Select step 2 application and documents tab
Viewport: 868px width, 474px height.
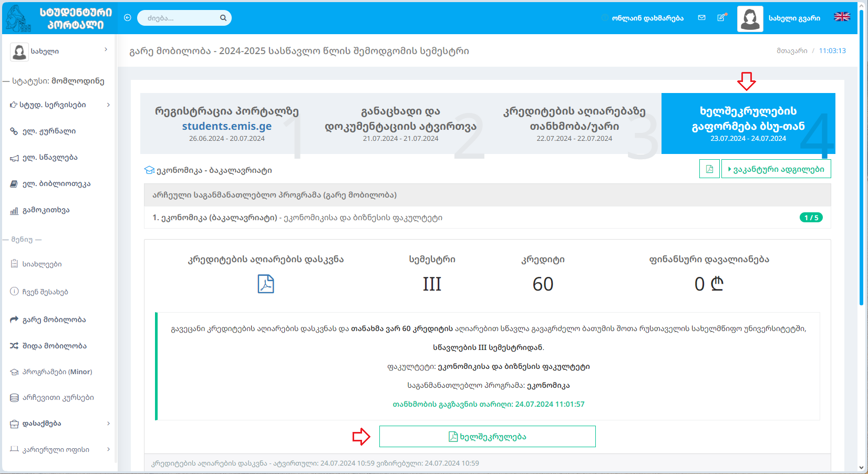coord(400,123)
